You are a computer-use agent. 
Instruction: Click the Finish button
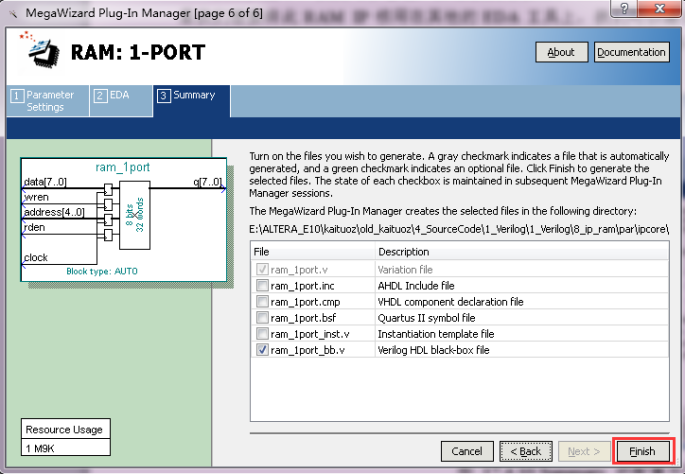643,451
